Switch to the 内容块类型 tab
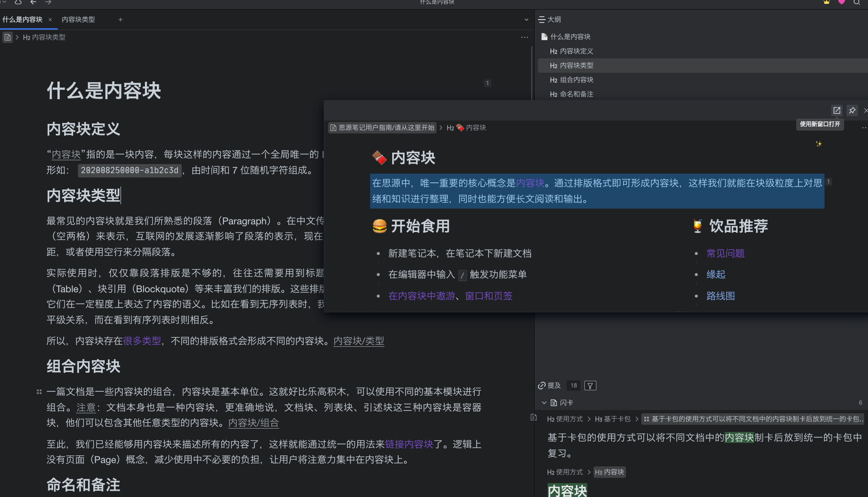This screenshot has width=868, height=497. 78,20
